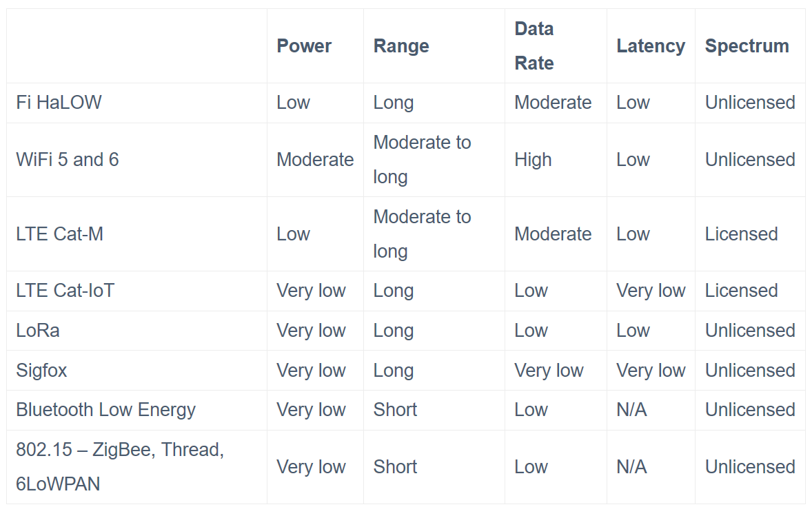Image resolution: width=812 pixels, height=507 pixels.
Task: Select the LTE Cat-IoT row label
Action: click(x=65, y=291)
